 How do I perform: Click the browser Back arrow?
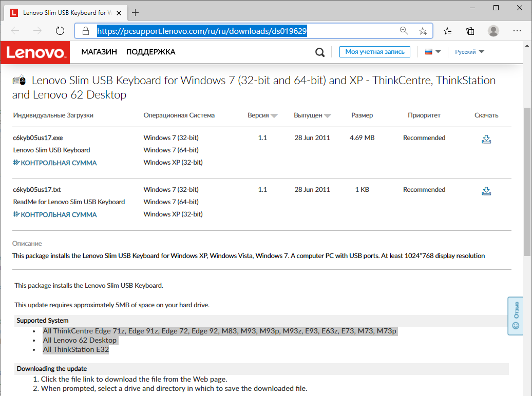[15, 31]
